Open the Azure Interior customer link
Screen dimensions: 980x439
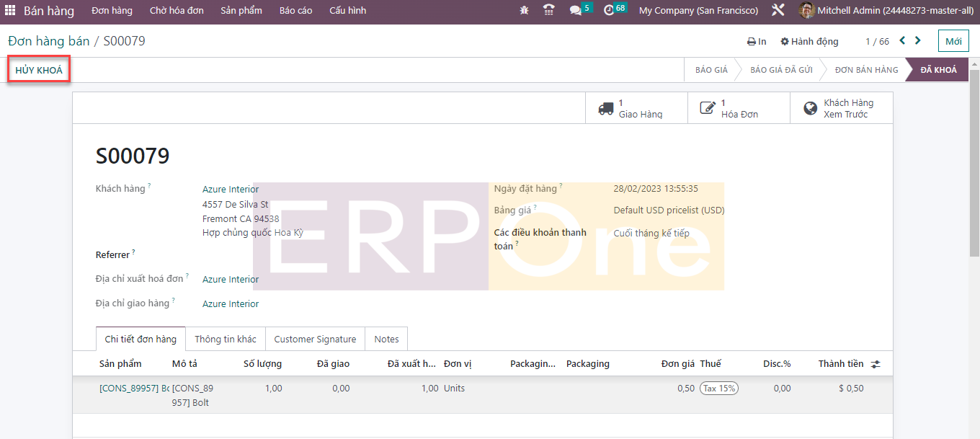[230, 190]
